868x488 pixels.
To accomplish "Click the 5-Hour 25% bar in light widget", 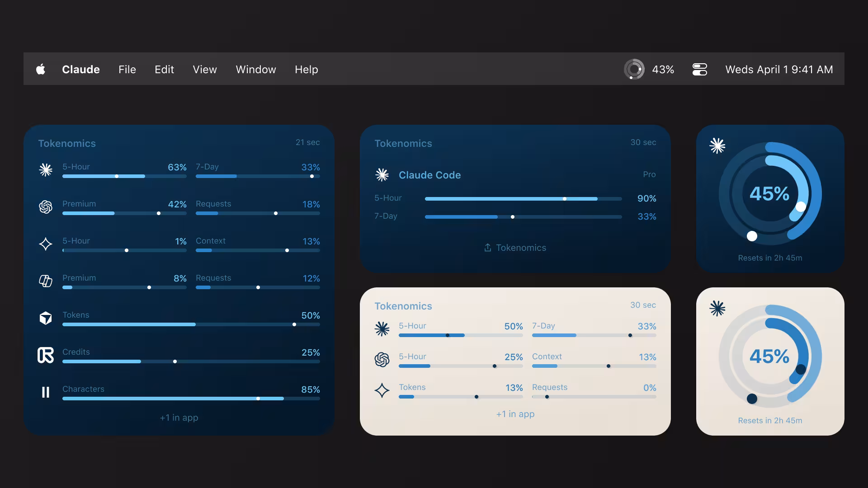I will (461, 366).
